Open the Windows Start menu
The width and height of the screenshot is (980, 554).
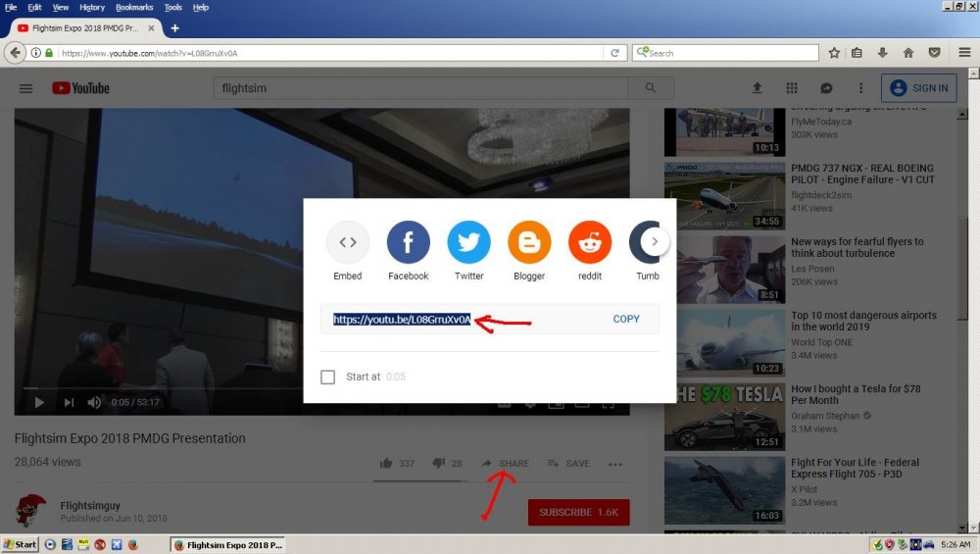click(20, 544)
